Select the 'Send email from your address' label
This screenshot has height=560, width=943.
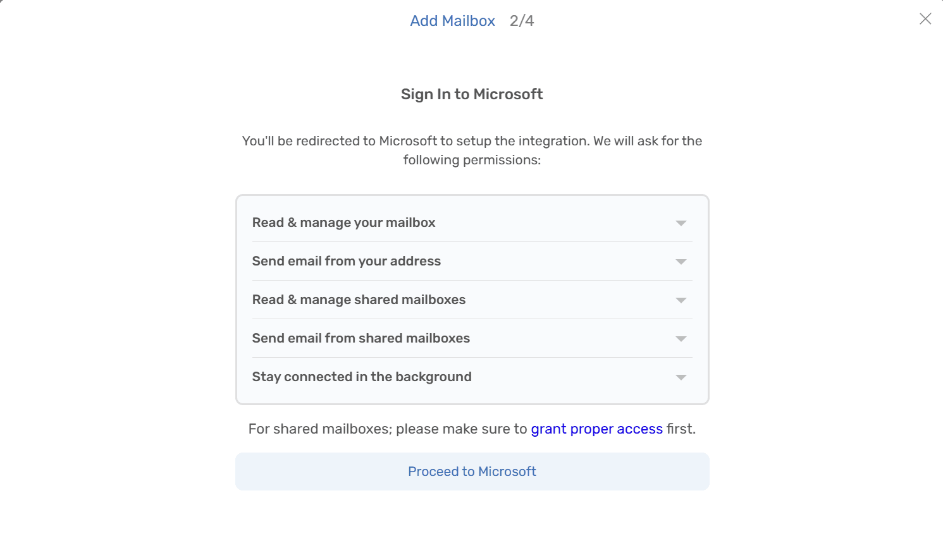pyautogui.click(x=346, y=261)
